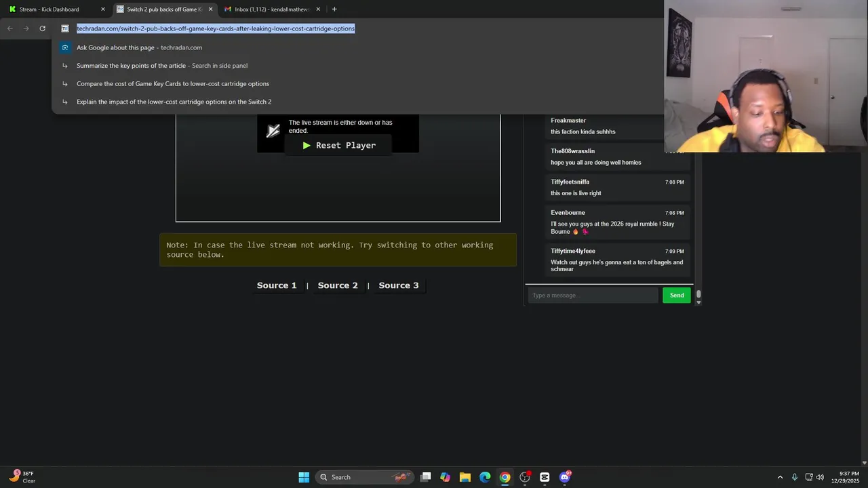Open the Windows Start menu
The height and width of the screenshot is (488, 868).
point(304,477)
